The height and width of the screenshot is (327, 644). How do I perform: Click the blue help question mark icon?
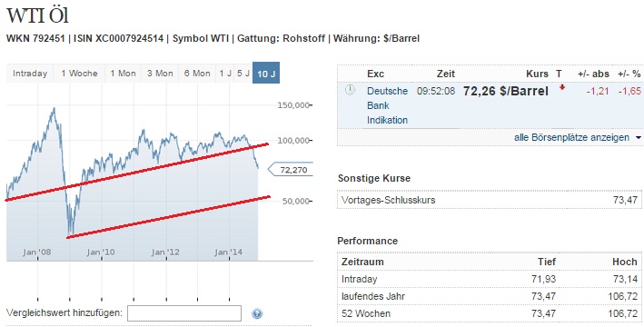(x=257, y=314)
